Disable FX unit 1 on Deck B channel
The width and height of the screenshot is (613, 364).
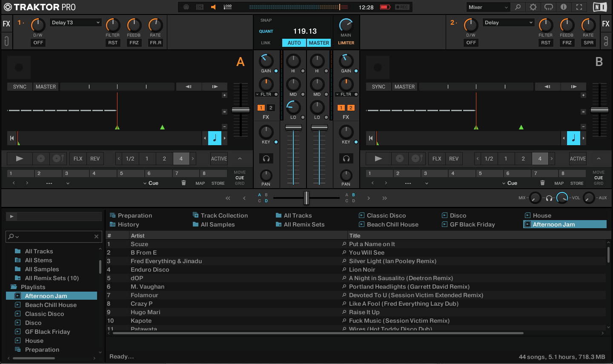point(341,108)
